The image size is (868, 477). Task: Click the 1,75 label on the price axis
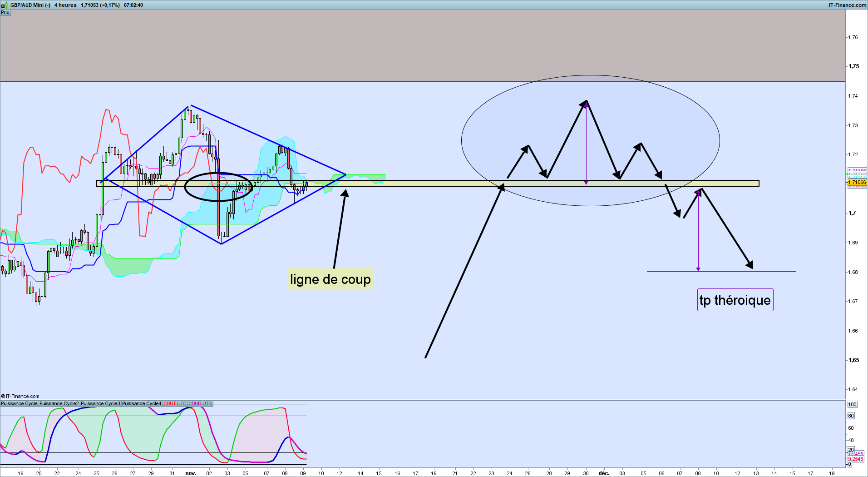point(853,66)
